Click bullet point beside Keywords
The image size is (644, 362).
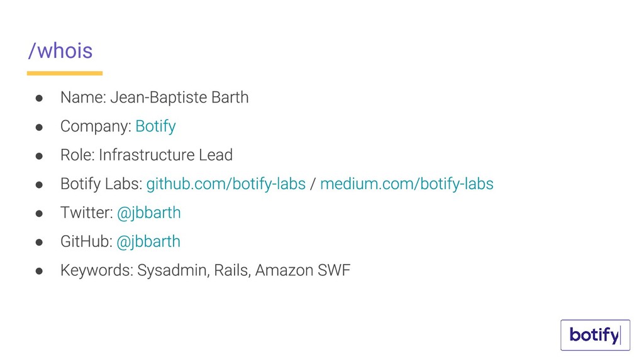click(39, 271)
